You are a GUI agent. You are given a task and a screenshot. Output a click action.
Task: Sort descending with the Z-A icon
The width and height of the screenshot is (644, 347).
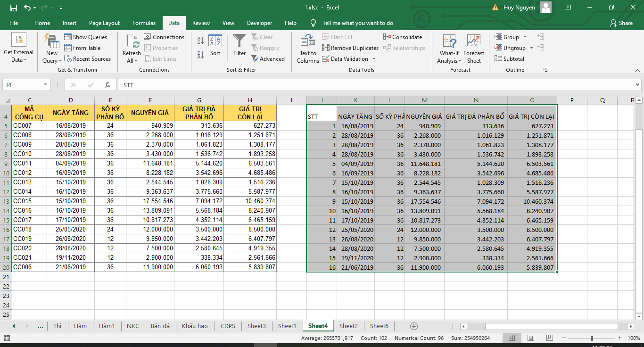200,54
